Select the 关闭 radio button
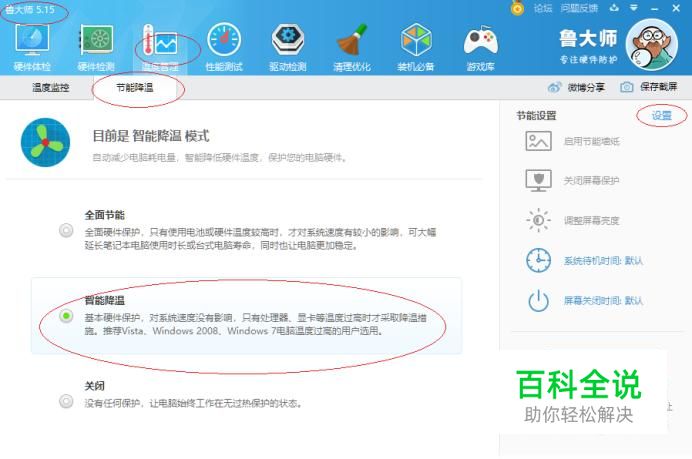The image size is (692, 459). (x=66, y=401)
